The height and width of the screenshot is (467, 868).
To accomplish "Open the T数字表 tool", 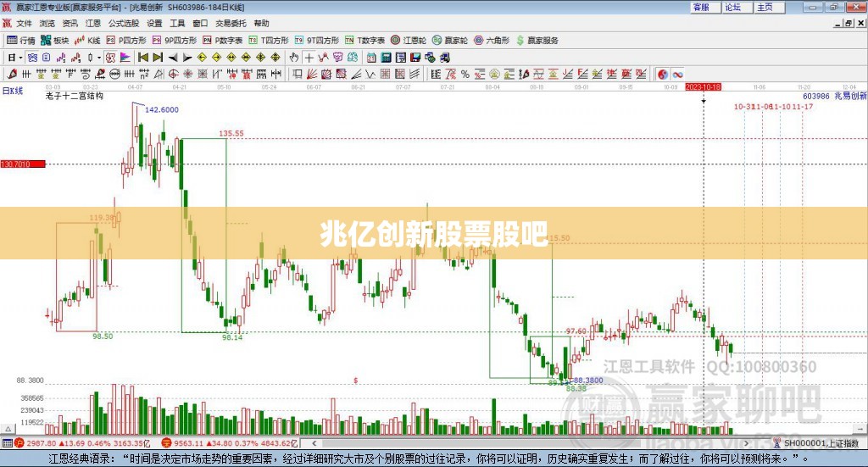I will point(364,41).
